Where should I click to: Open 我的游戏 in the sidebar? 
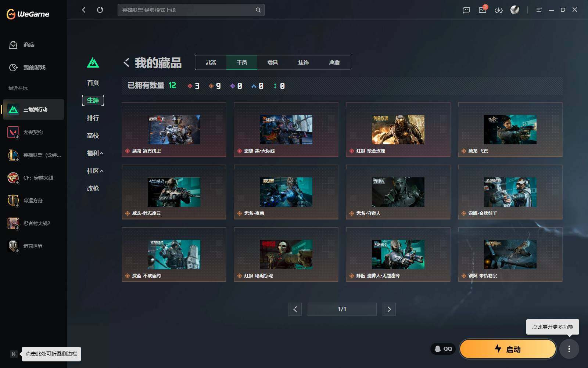(27, 68)
